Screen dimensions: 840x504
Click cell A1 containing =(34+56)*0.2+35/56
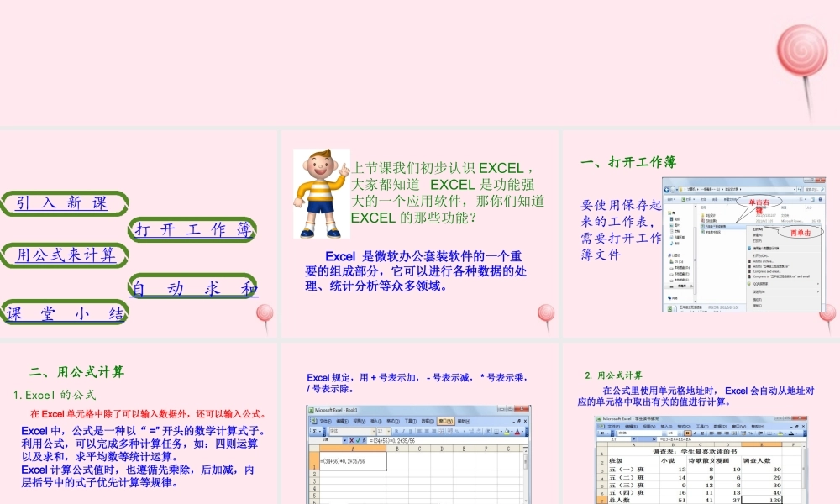point(353,461)
